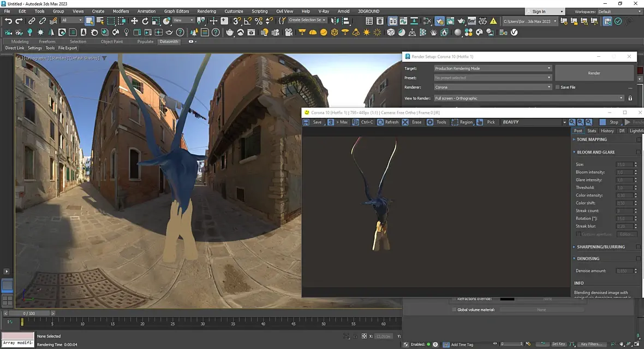Open the Target Production Rendering Mode dropdown
The height and width of the screenshot is (349, 644).
coord(493,68)
